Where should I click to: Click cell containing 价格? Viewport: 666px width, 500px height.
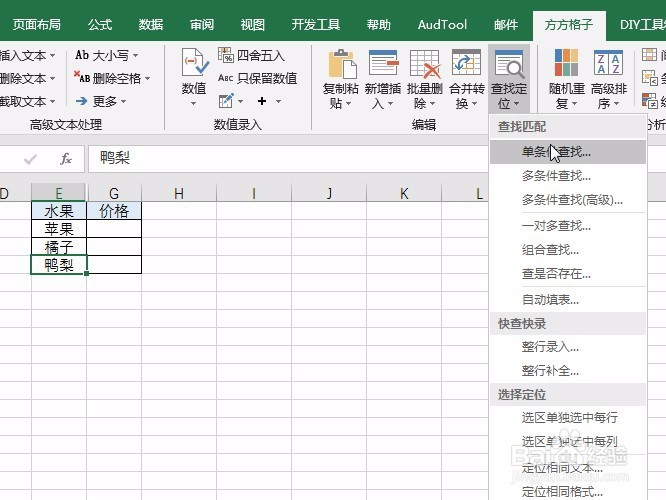pyautogui.click(x=114, y=211)
